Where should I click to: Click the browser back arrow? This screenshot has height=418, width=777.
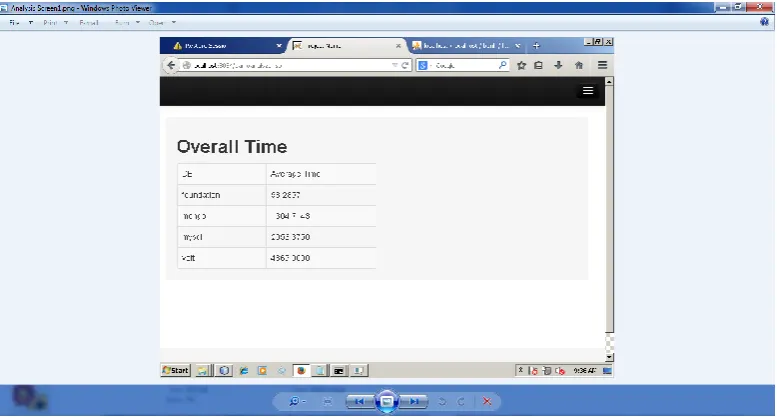tap(171, 65)
